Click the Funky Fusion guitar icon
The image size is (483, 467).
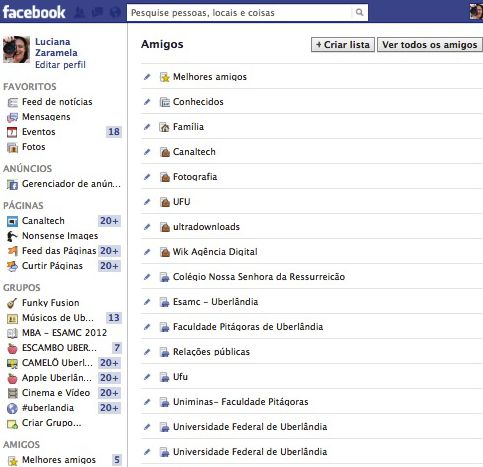point(12,303)
